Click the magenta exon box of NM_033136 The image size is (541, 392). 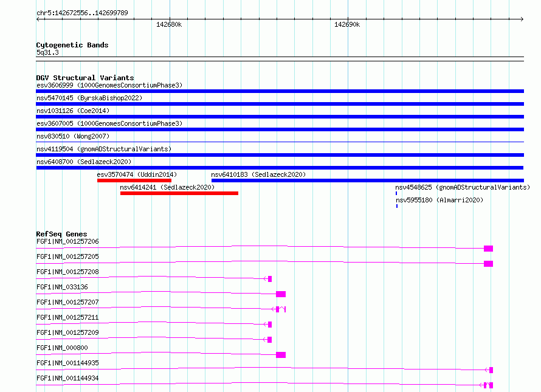[281, 294]
